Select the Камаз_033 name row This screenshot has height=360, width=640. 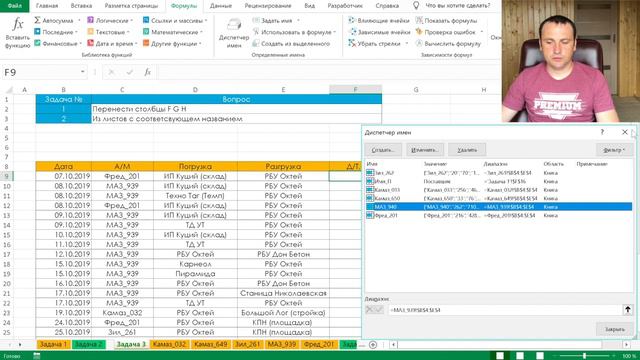click(498, 190)
